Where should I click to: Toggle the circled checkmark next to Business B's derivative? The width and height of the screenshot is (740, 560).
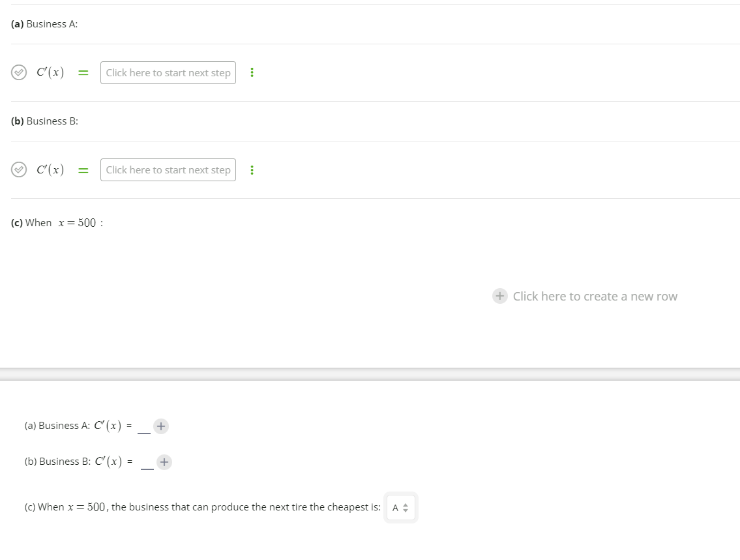[x=19, y=169]
